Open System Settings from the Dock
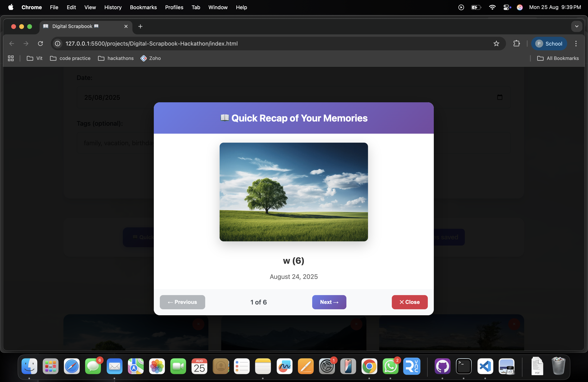This screenshot has height=382, width=588. (327, 366)
